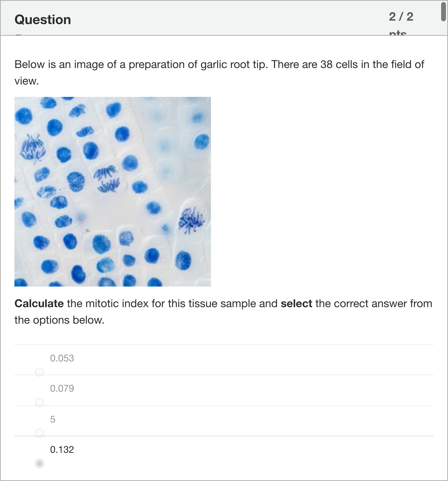
Task: Click the 0.053 answer label
Action: tap(62, 358)
